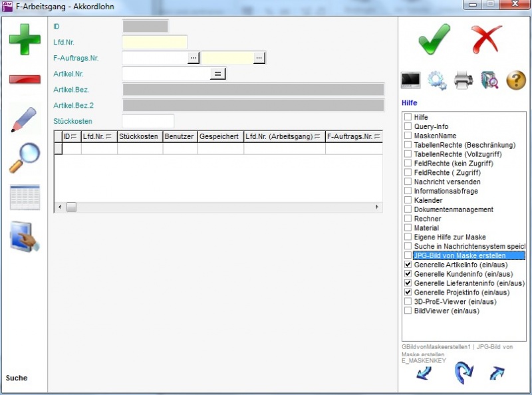This screenshot has height=395, width=532.
Task: Check the Dokumentenmanagement checkbox
Action: tap(408, 209)
